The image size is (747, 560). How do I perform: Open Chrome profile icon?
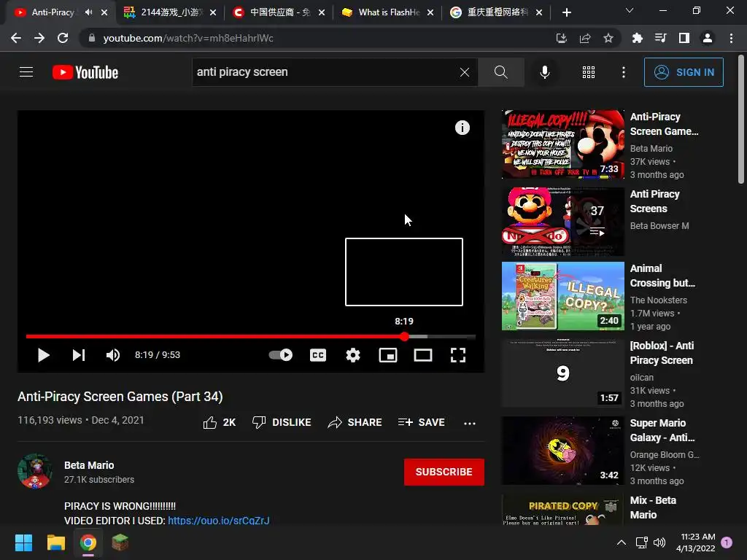(708, 38)
